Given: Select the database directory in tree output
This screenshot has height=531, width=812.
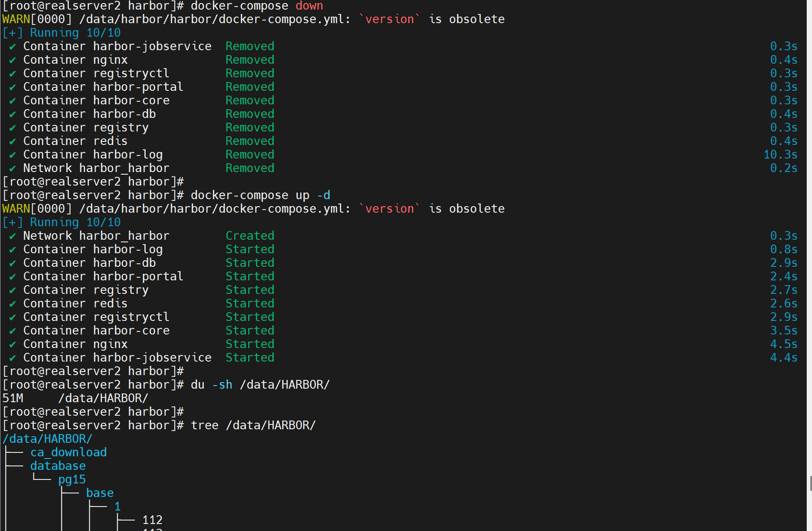Looking at the screenshot, I should click(58, 466).
